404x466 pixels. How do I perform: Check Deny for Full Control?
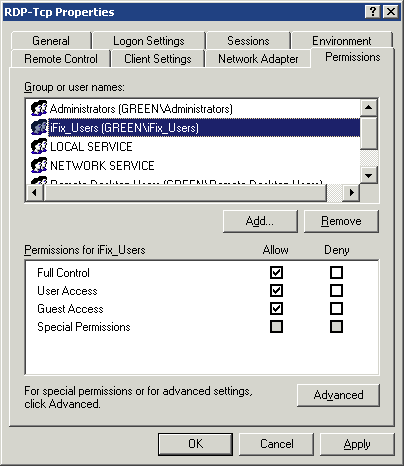pos(336,272)
